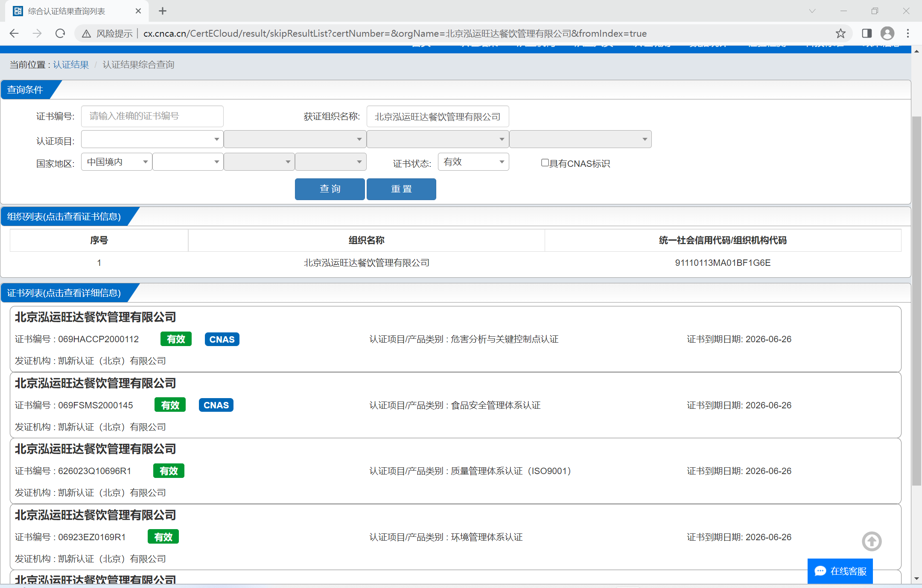Open the first 认证项目 dropdown
This screenshot has width=922, height=588.
click(152, 139)
